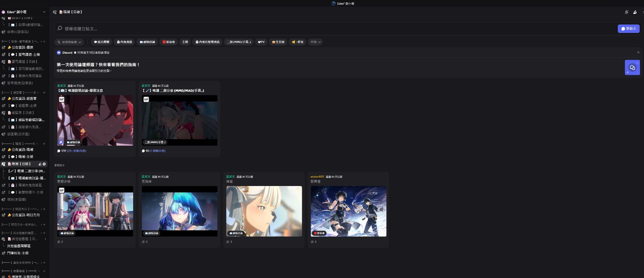Open Eden* server name dropdown menu

(23, 12)
